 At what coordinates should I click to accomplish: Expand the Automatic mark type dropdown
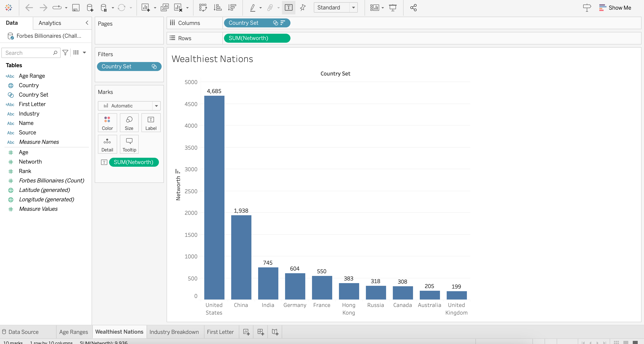(x=156, y=106)
